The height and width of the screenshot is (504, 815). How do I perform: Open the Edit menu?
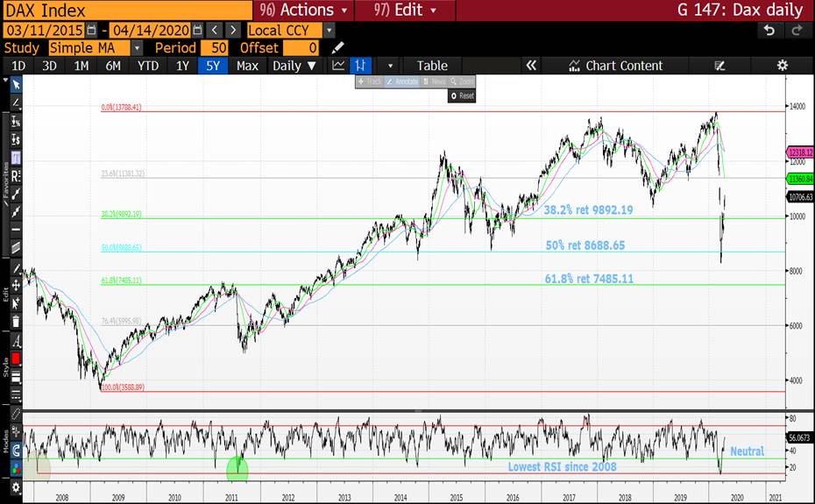click(405, 10)
